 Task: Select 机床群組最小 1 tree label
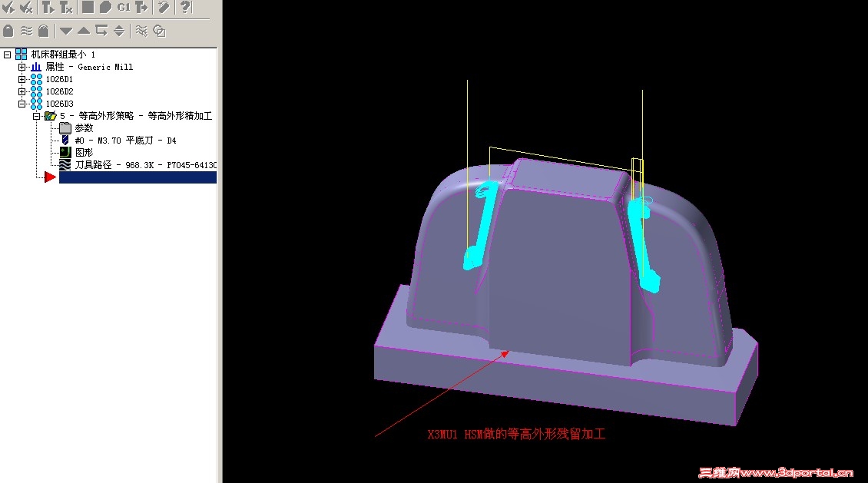pyautogui.click(x=63, y=55)
